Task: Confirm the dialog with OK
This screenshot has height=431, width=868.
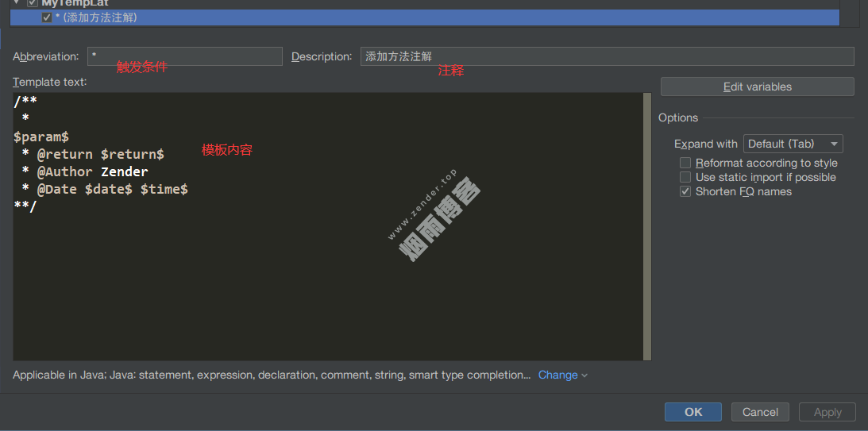Action: [x=692, y=412]
